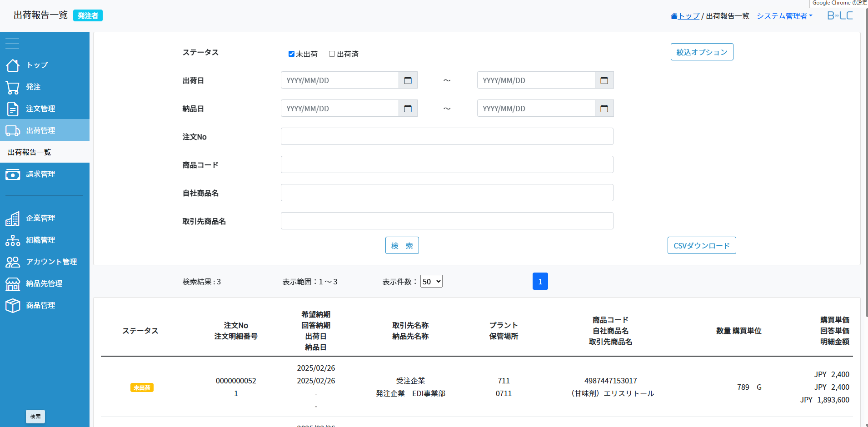Expand the システム管理者 user dropdown
868x427 pixels.
(x=784, y=16)
